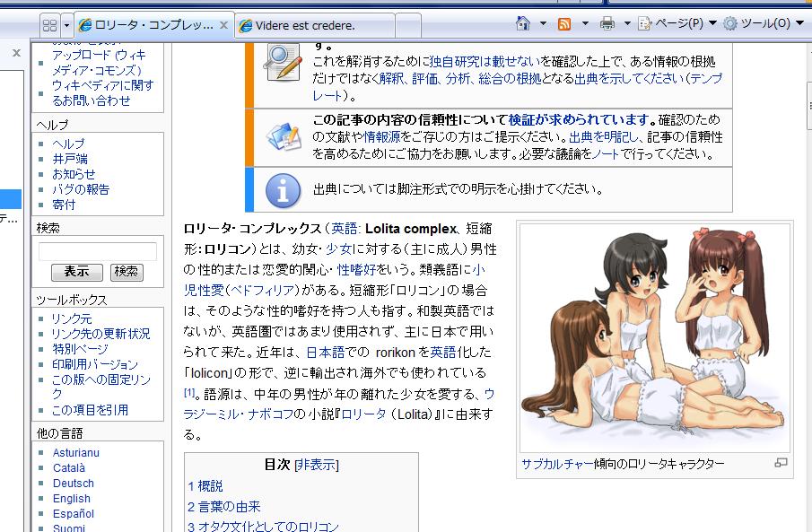Open a new blank tab
Viewport: 812px width, 532px height.
(x=408, y=25)
